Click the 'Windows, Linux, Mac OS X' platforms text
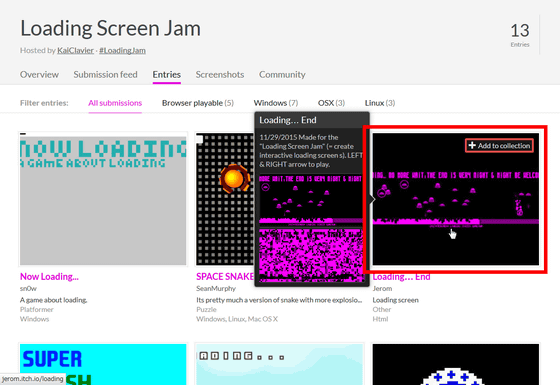Viewport: 560px width, 385px height. (237, 319)
